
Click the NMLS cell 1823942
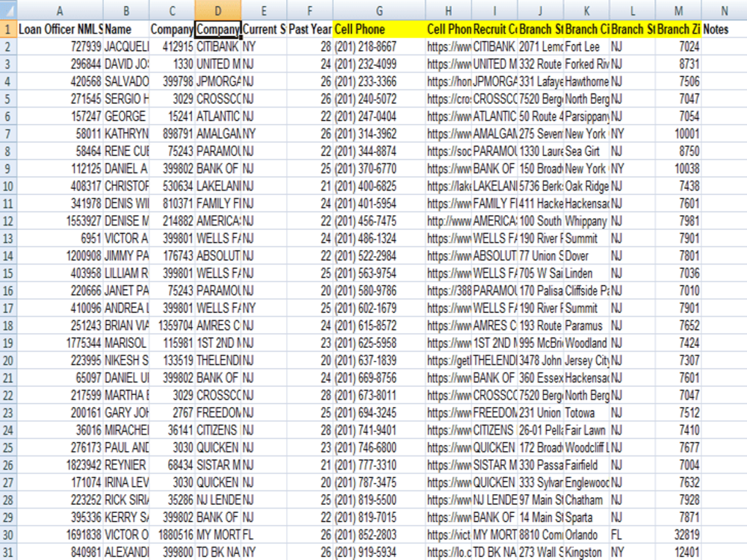(60, 465)
